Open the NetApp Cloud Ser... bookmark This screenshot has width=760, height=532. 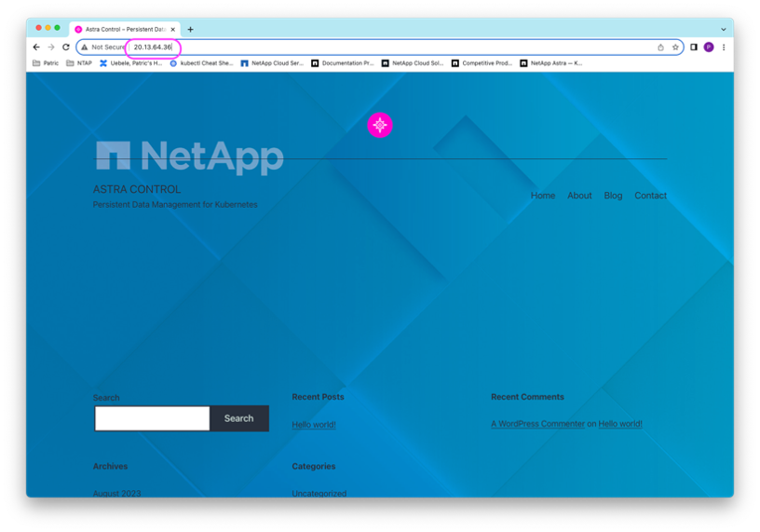pyautogui.click(x=272, y=63)
